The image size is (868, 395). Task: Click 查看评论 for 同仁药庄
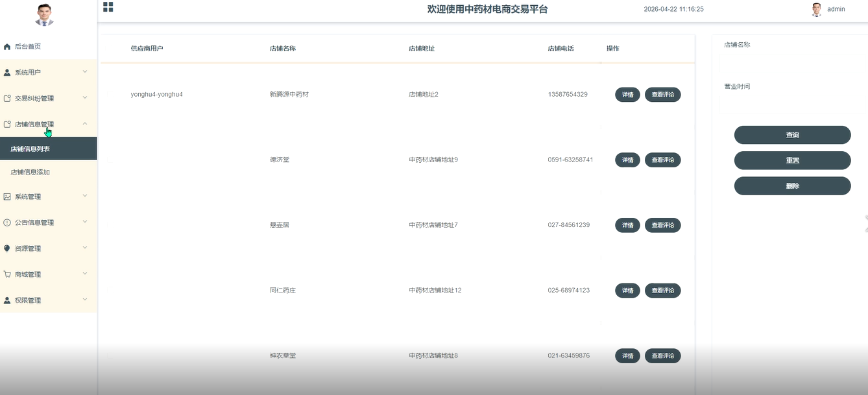[x=662, y=290]
